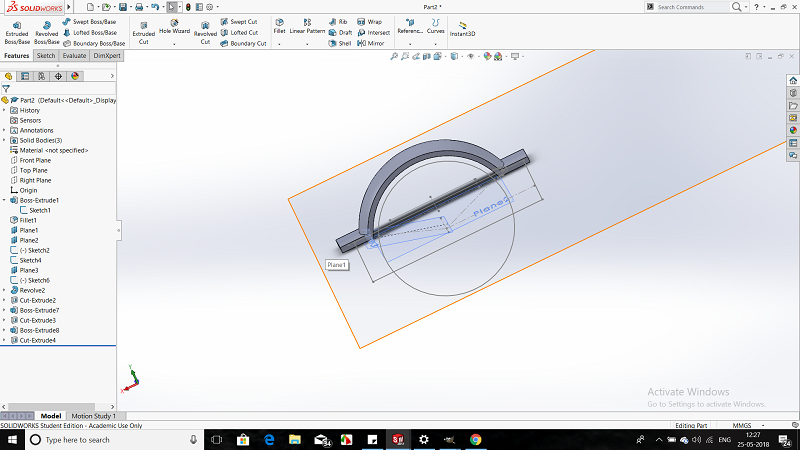Open the Hole Wizard dropdown arrow
800x450 pixels.
(x=174, y=43)
